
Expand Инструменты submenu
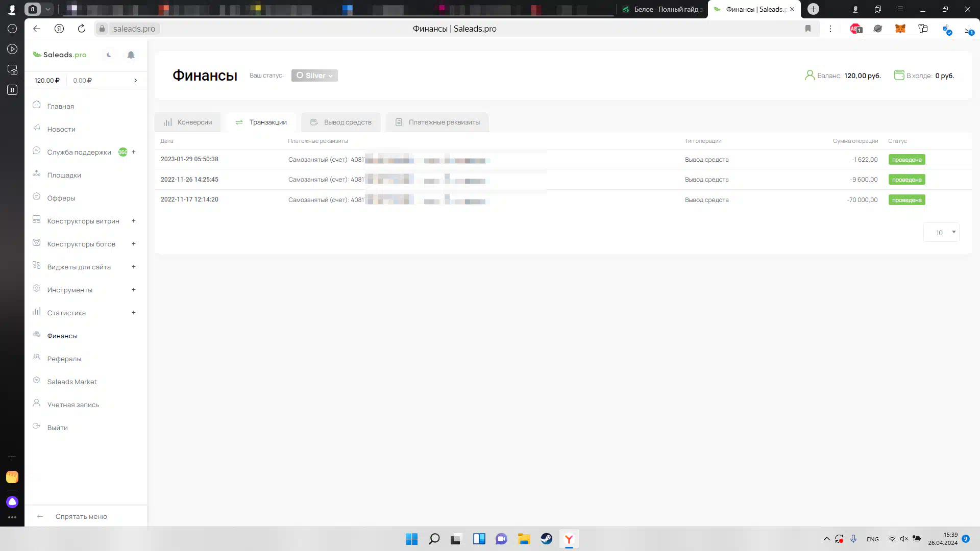tap(134, 289)
